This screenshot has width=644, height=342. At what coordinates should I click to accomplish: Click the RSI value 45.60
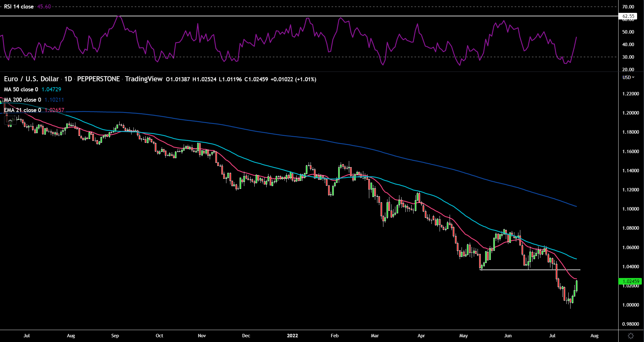[44, 7]
